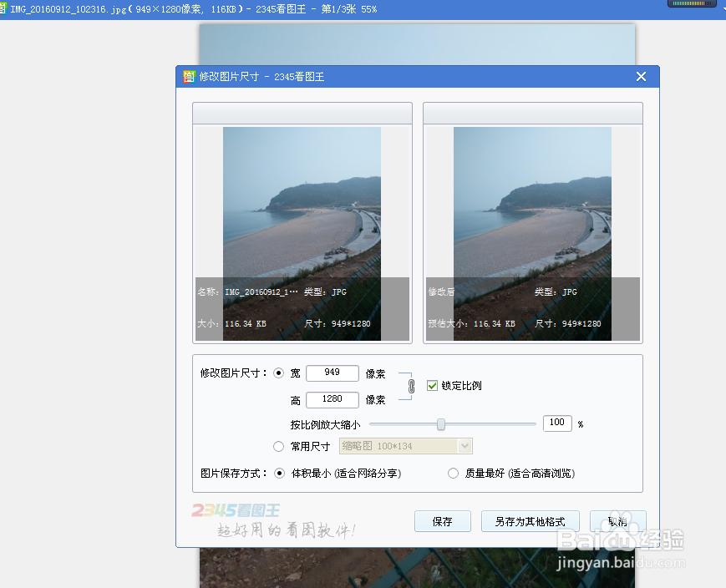
Task: Click the 取消 button
Action: 617,521
